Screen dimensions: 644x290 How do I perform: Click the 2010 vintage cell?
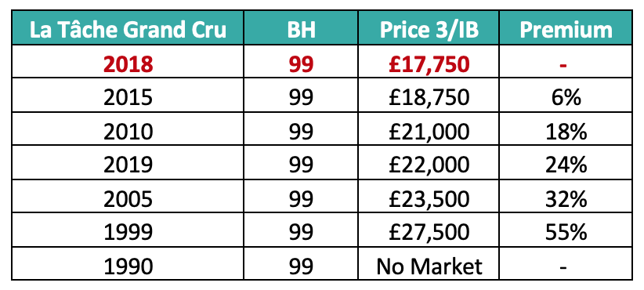coord(128,129)
